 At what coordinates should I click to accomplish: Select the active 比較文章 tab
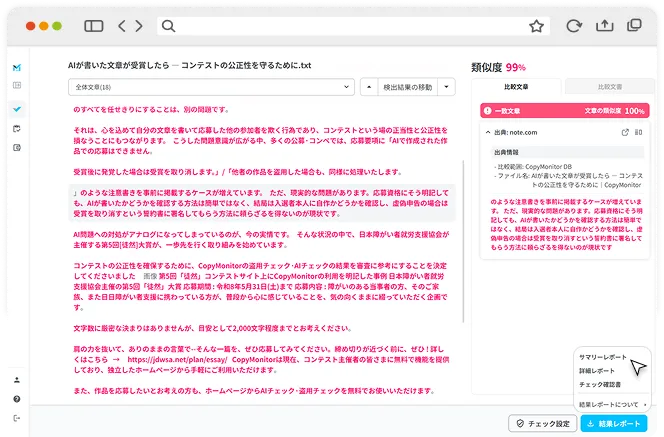[516, 87]
